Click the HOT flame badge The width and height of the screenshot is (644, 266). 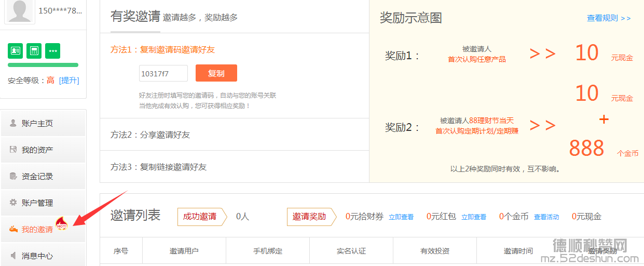[x=62, y=224]
